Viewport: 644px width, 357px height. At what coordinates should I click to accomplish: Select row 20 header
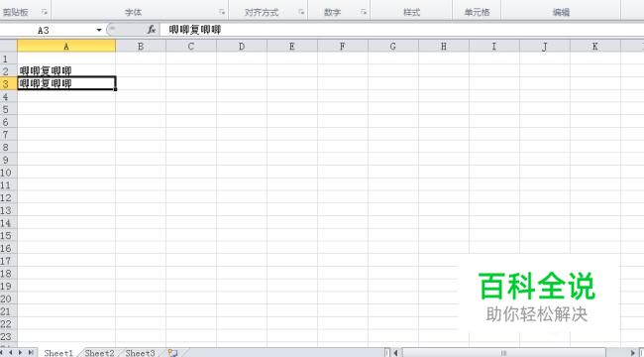pos(8,298)
